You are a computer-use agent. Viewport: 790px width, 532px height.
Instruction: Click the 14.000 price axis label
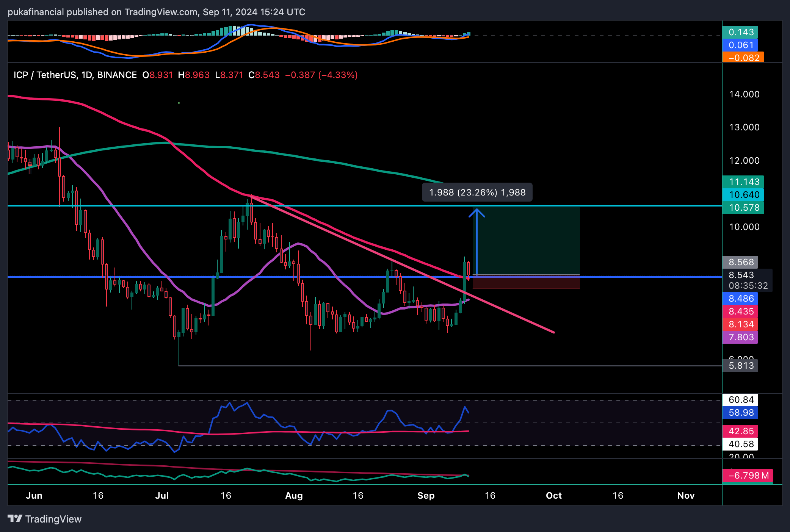tap(744, 94)
